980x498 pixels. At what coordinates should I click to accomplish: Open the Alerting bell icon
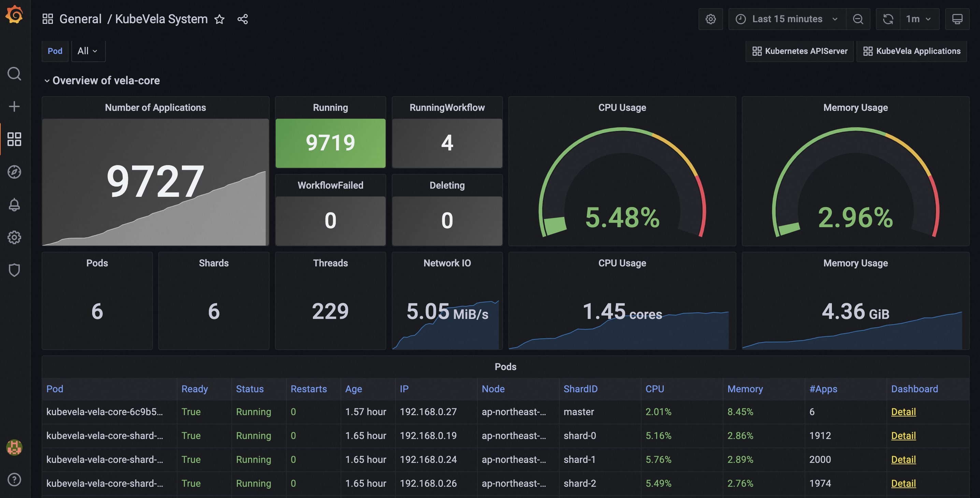(14, 205)
